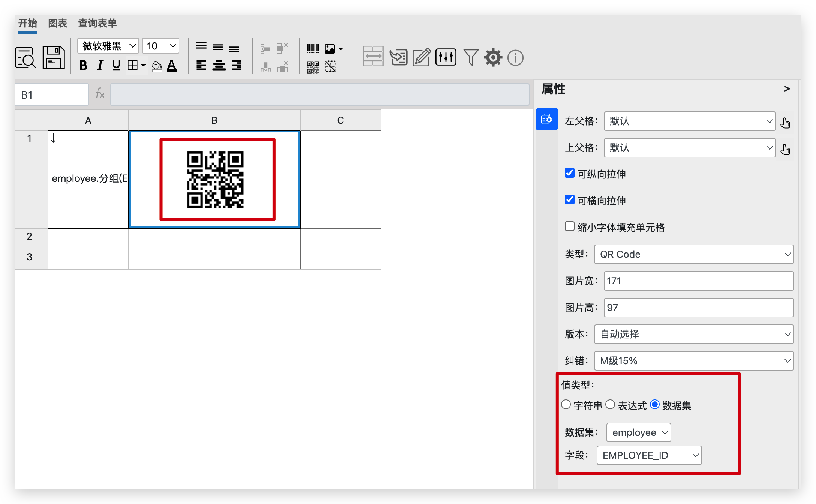Open the cell fill color bucket
This screenshot has width=816, height=504.
[x=157, y=66]
